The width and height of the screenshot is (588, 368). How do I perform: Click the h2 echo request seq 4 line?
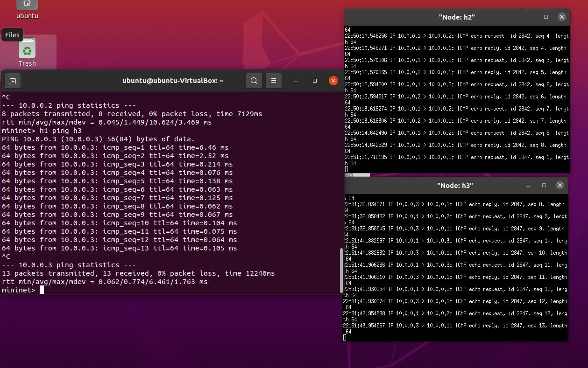tap(457, 39)
